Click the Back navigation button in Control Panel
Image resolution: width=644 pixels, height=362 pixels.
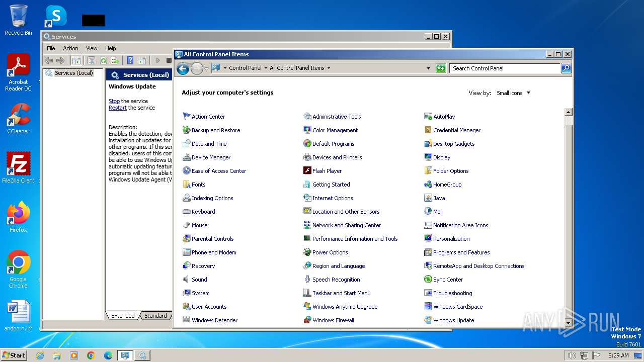[183, 68]
